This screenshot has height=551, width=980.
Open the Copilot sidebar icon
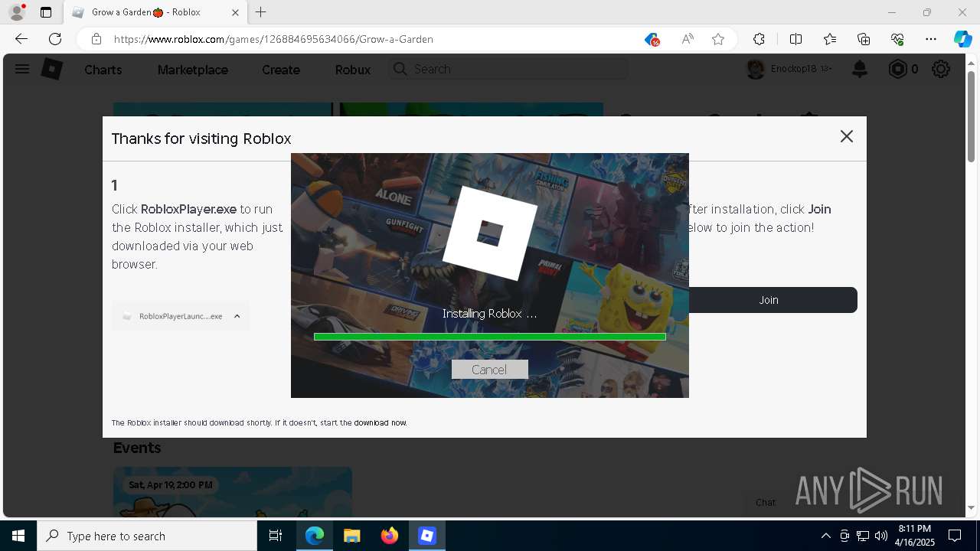[962, 39]
